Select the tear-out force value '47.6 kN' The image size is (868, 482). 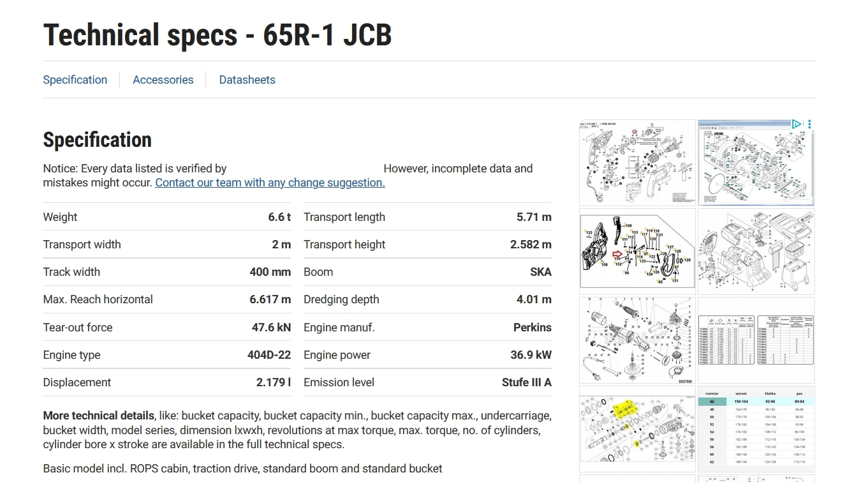(271, 328)
